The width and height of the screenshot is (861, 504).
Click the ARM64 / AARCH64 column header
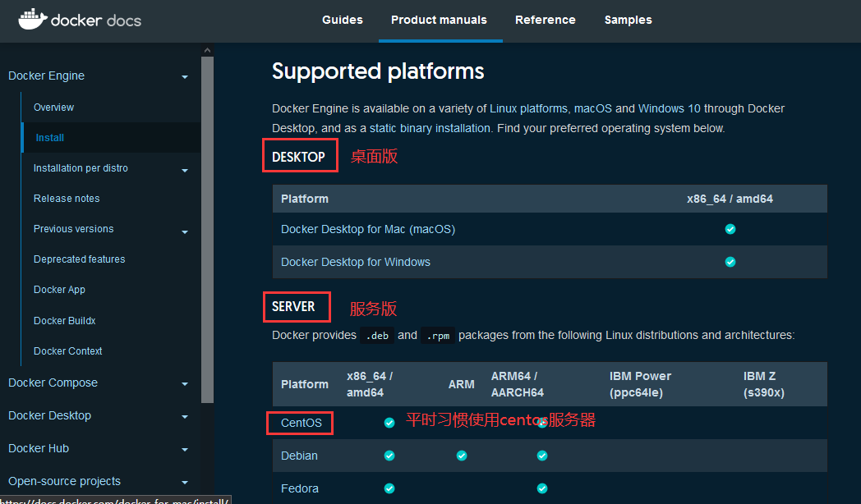(518, 384)
